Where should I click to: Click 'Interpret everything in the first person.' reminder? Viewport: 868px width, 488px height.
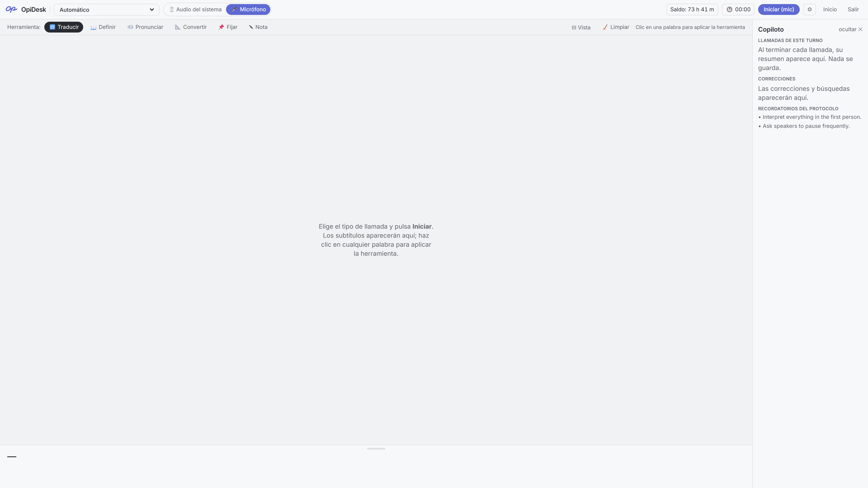(x=812, y=117)
